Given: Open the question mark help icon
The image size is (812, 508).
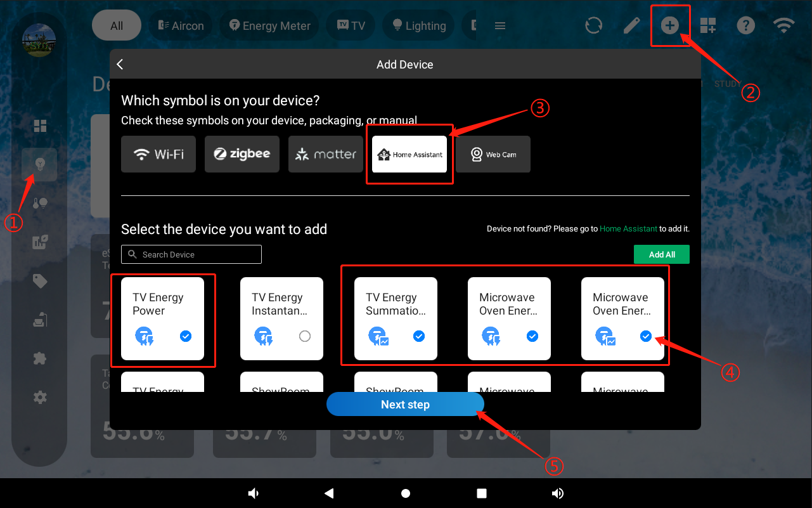Looking at the screenshot, I should point(745,25).
